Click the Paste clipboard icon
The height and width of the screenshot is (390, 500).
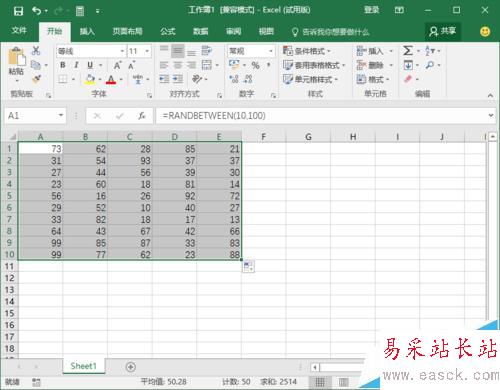16,57
